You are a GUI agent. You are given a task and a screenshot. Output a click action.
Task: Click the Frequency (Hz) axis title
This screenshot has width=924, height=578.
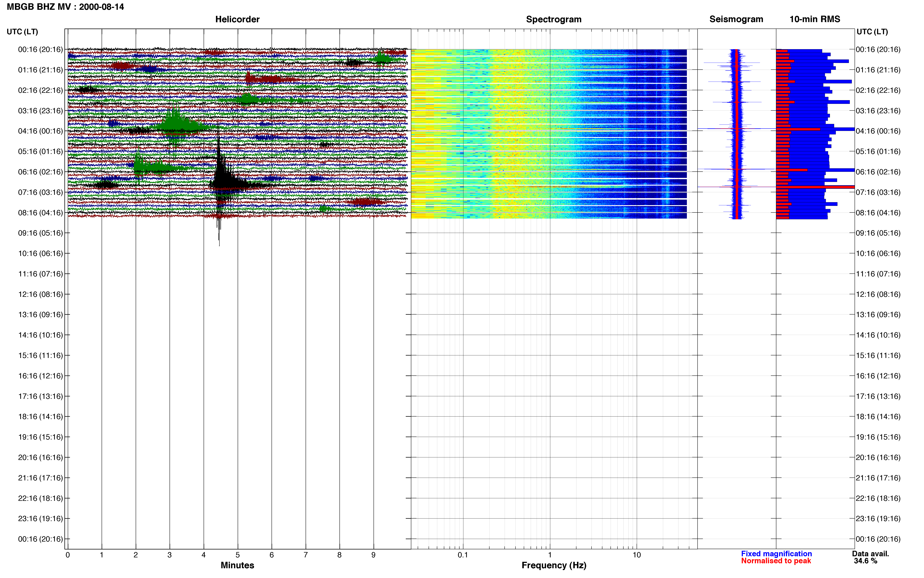click(x=554, y=565)
